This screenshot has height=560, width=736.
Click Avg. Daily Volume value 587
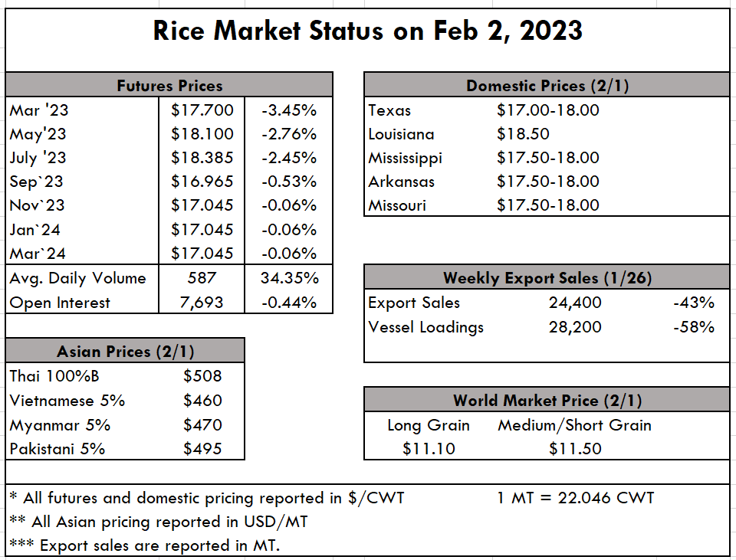point(202,278)
